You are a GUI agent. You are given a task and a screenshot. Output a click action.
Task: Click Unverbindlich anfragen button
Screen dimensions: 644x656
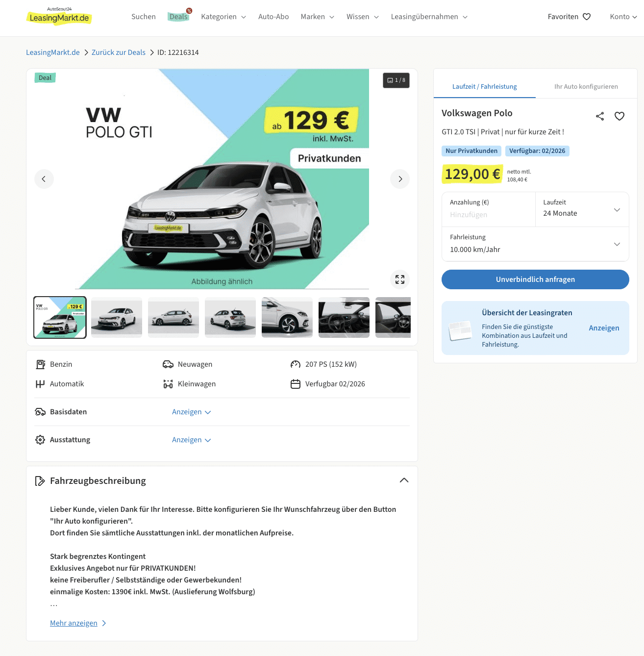pos(535,279)
